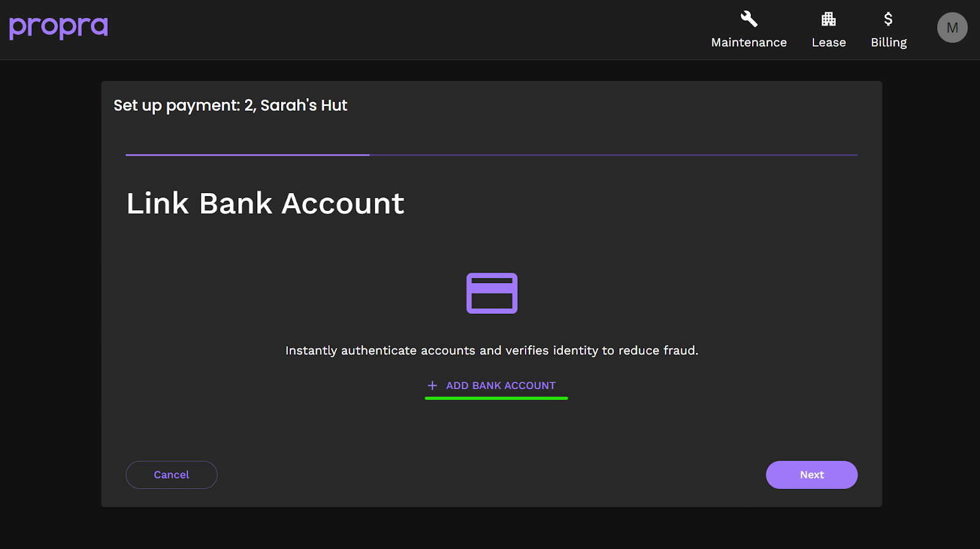Open Maintenance via wrench icon

[x=748, y=19]
